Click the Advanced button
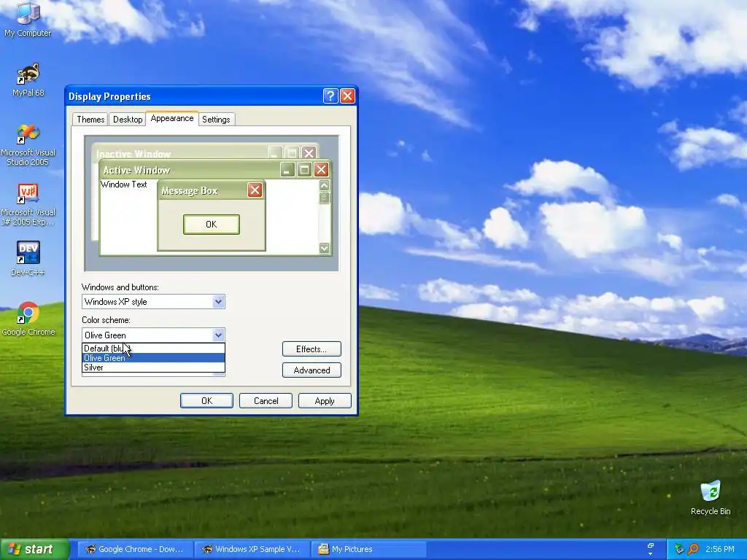 (x=311, y=370)
